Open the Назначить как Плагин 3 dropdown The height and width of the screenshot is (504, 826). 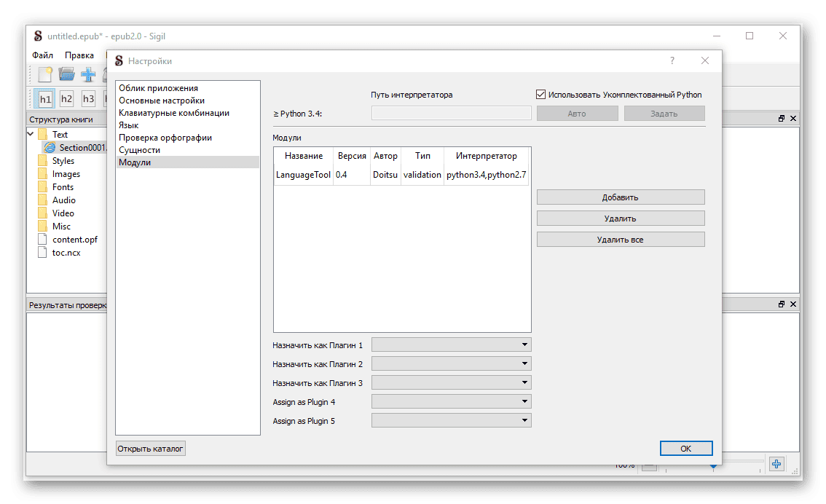[x=451, y=383]
